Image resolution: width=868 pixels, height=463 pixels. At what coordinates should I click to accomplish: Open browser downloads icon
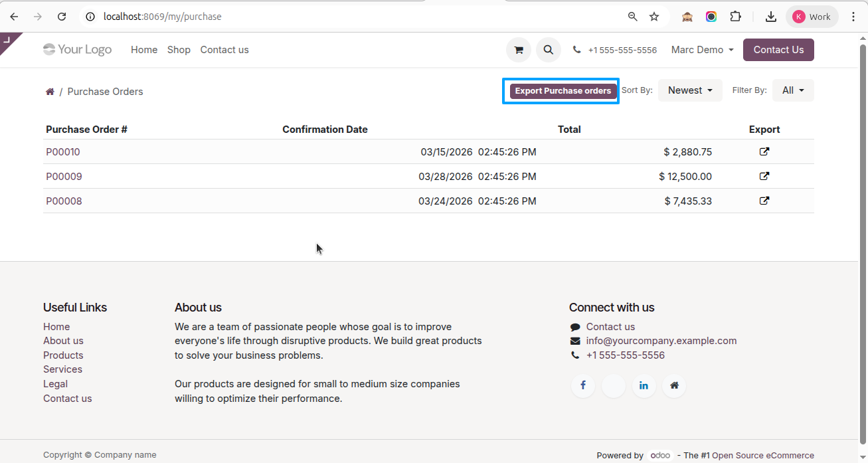coord(771,17)
